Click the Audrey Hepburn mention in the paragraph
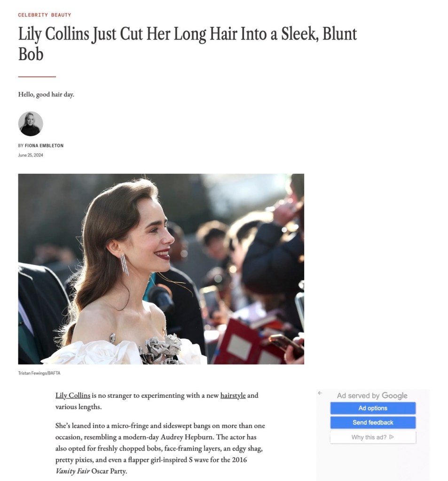The width and height of the screenshot is (448, 481). click(187, 437)
